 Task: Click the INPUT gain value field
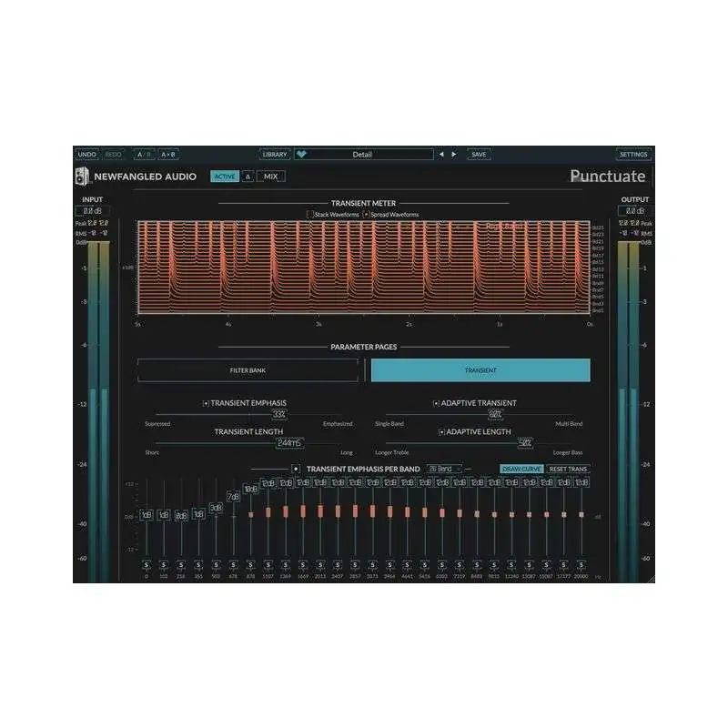pyautogui.click(x=92, y=211)
